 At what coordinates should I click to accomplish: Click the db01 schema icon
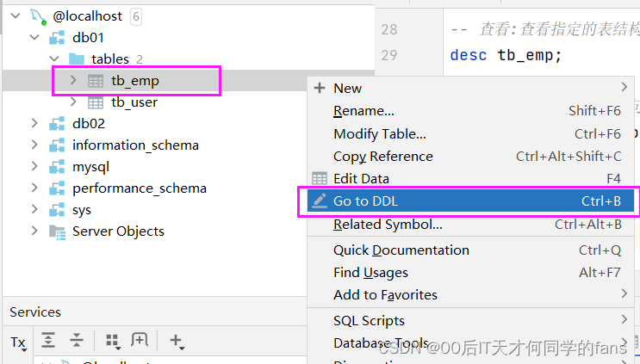coord(57,38)
